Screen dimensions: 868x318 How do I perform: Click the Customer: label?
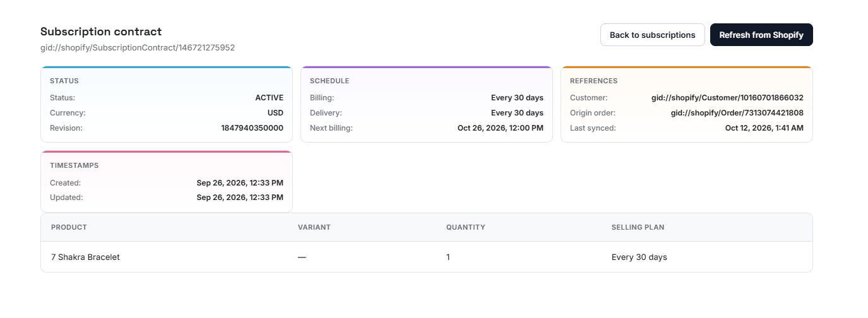pos(589,98)
